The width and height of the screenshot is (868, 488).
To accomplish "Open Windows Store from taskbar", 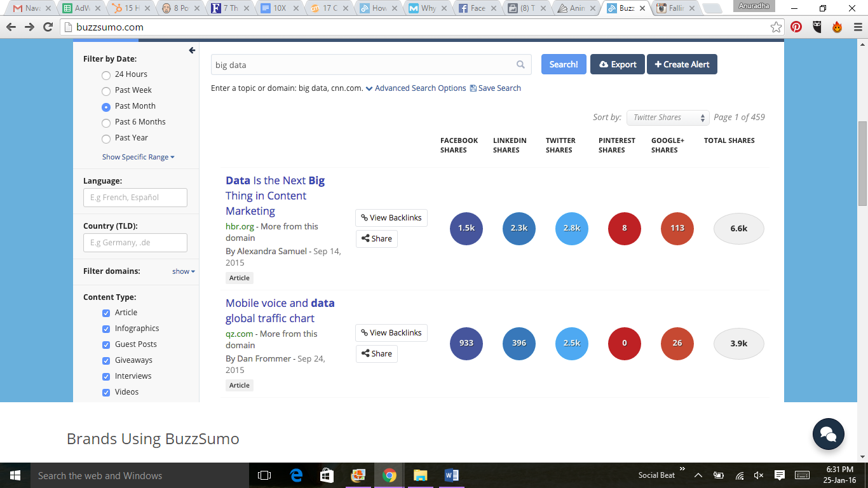I will (x=327, y=475).
